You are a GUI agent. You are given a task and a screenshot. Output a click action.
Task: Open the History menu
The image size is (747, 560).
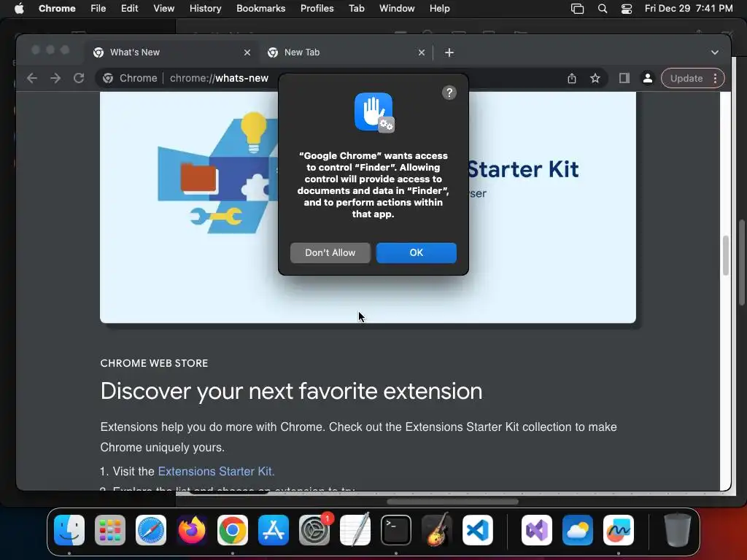click(205, 8)
